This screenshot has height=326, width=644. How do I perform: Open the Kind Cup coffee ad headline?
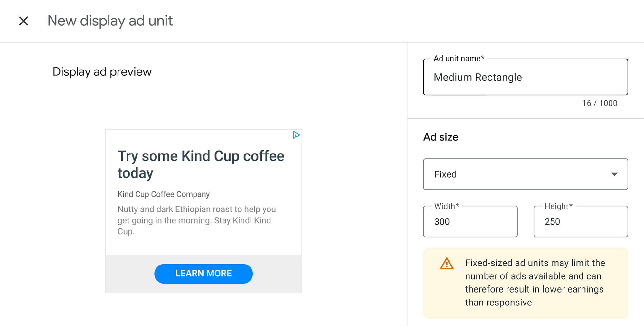point(200,164)
